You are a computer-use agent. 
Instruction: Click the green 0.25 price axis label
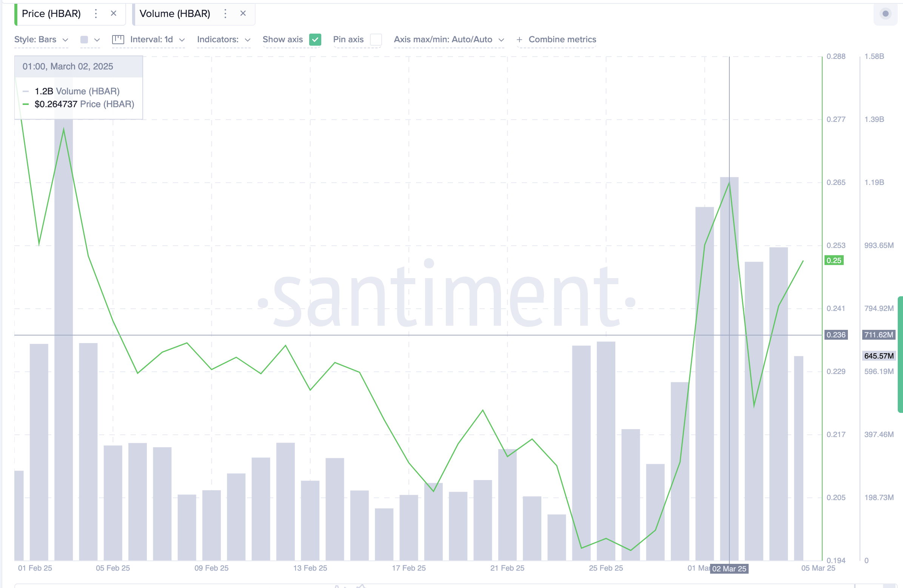[x=834, y=261]
